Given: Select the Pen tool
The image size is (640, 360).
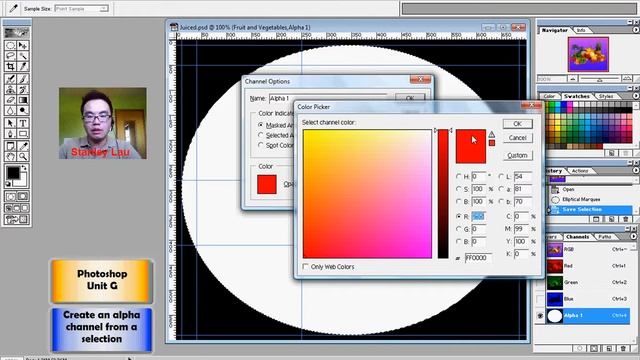Looking at the screenshot, I should click(11, 133).
